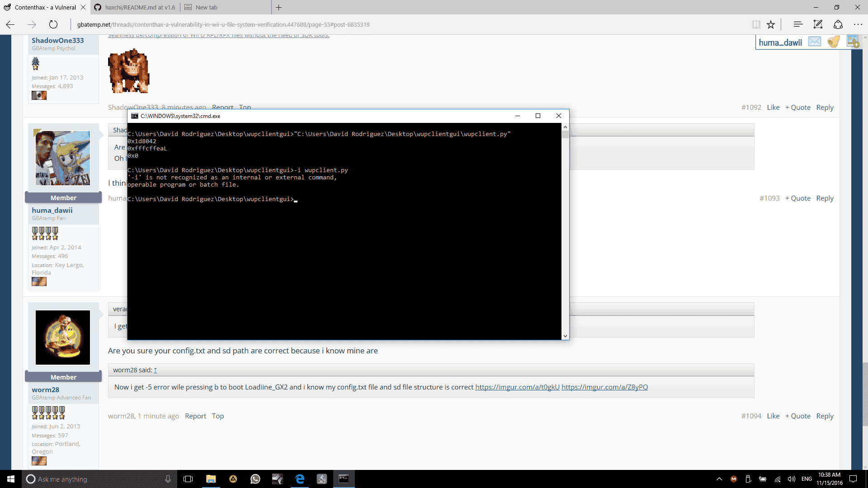
Task: Report worm28's post
Action: 195,416
